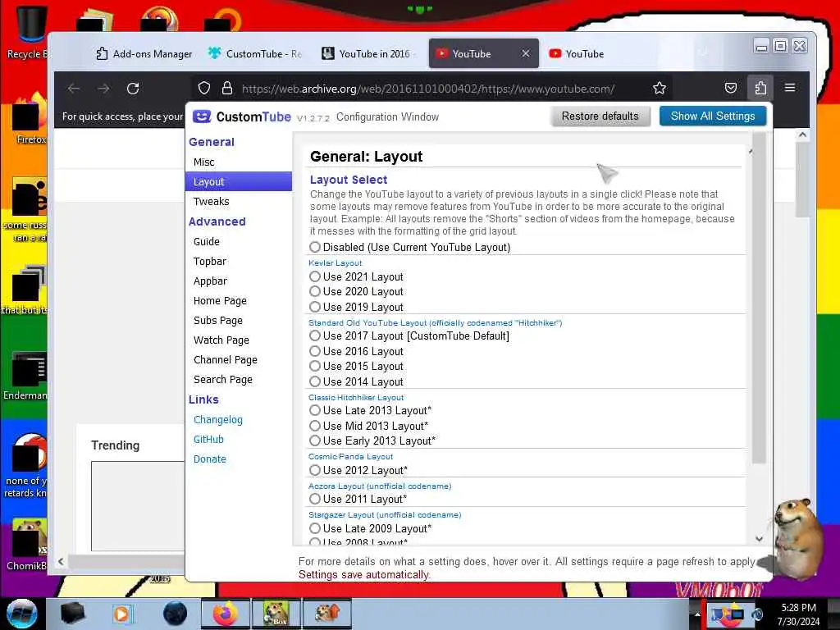Click the browser back arrow
The height and width of the screenshot is (630, 840).
click(74, 89)
